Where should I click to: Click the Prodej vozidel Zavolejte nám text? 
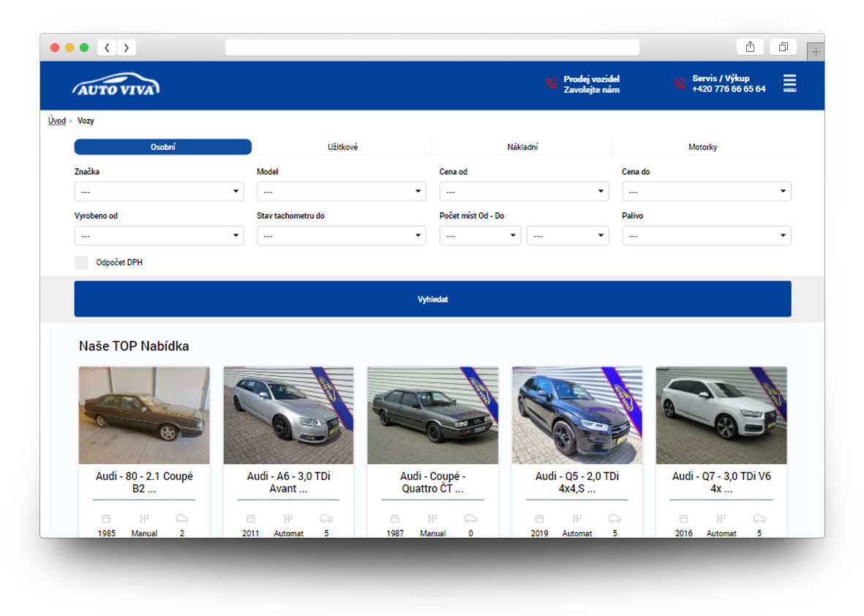tap(591, 84)
